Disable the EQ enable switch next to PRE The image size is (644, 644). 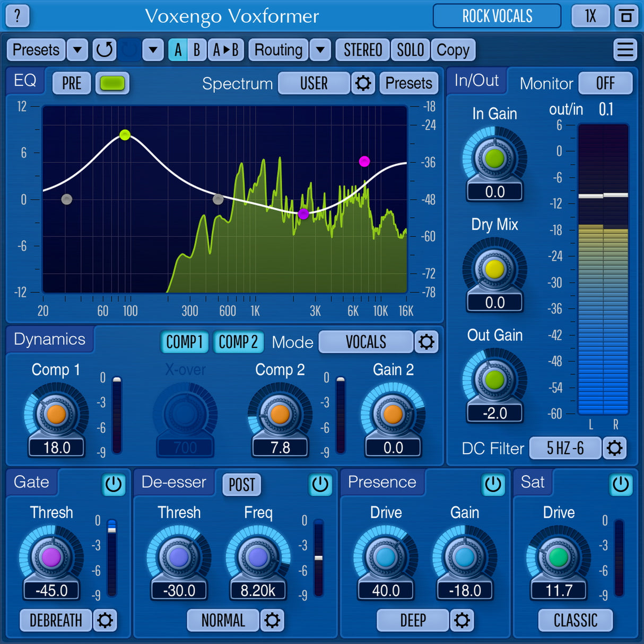(x=112, y=83)
